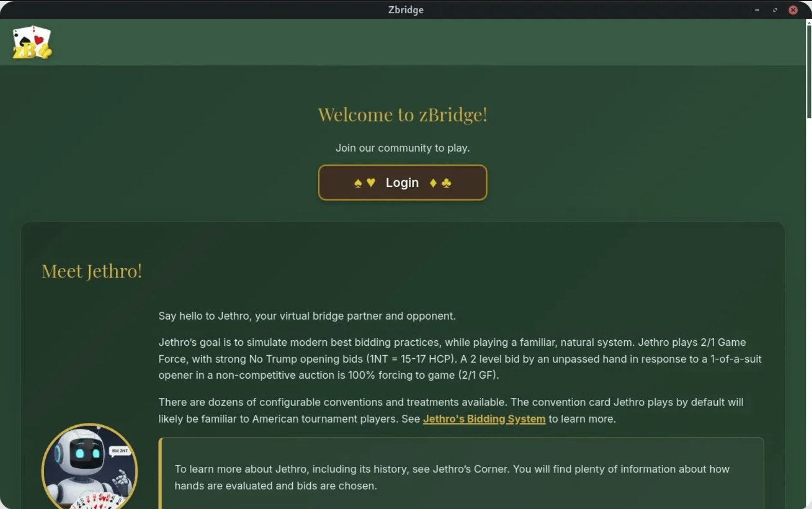Click the spade icon on the Login button
812x509 pixels.
(358, 183)
